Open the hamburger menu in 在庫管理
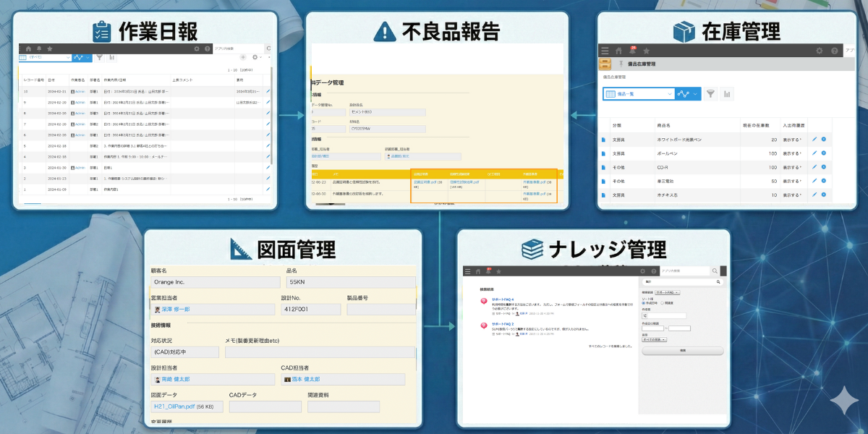The width and height of the screenshot is (868, 434). point(605,51)
